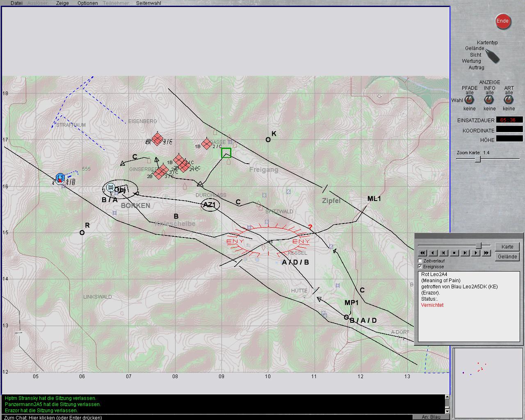Enable the Zeitverlauf checkbox
The image size is (525, 420).
420,261
